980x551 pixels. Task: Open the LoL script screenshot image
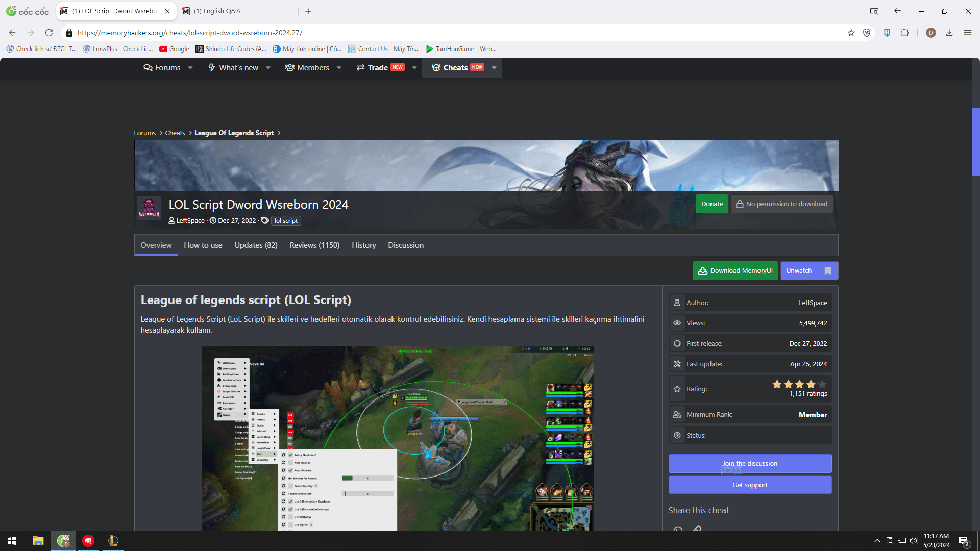(398, 438)
